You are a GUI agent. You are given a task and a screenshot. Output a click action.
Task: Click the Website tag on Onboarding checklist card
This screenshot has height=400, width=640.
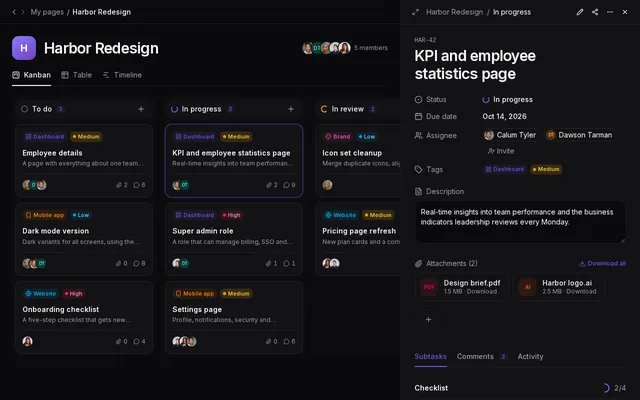40,293
